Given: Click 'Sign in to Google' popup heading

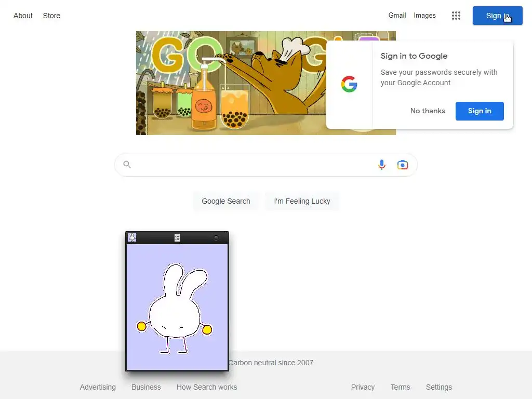Looking at the screenshot, I should point(414,56).
